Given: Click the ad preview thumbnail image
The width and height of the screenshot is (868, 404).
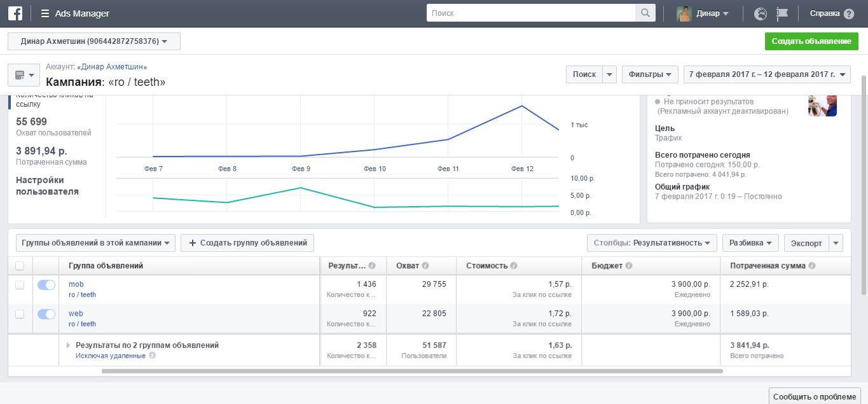Looking at the screenshot, I should pyautogui.click(x=822, y=106).
